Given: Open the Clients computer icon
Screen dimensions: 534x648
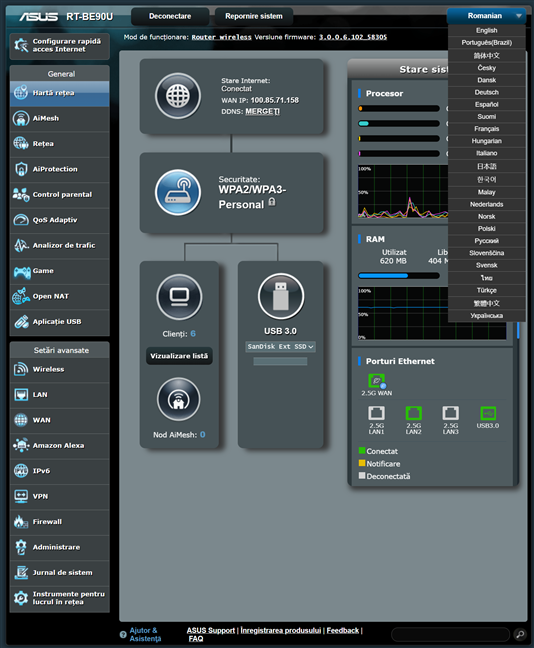Looking at the screenshot, I should click(179, 297).
